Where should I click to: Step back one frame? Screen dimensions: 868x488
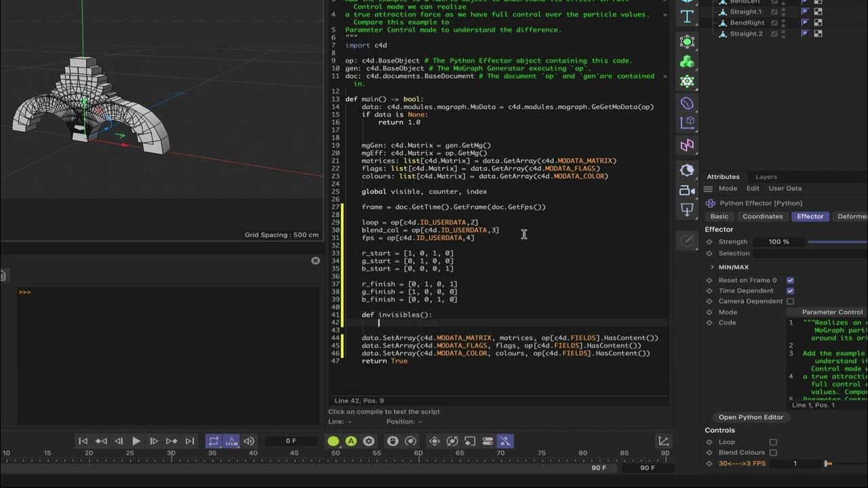point(119,441)
